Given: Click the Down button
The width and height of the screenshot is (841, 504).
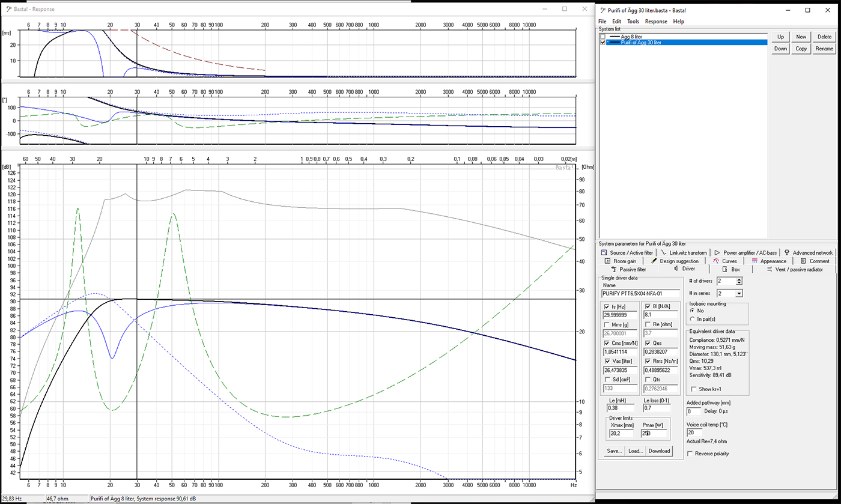Looking at the screenshot, I should click(780, 49).
